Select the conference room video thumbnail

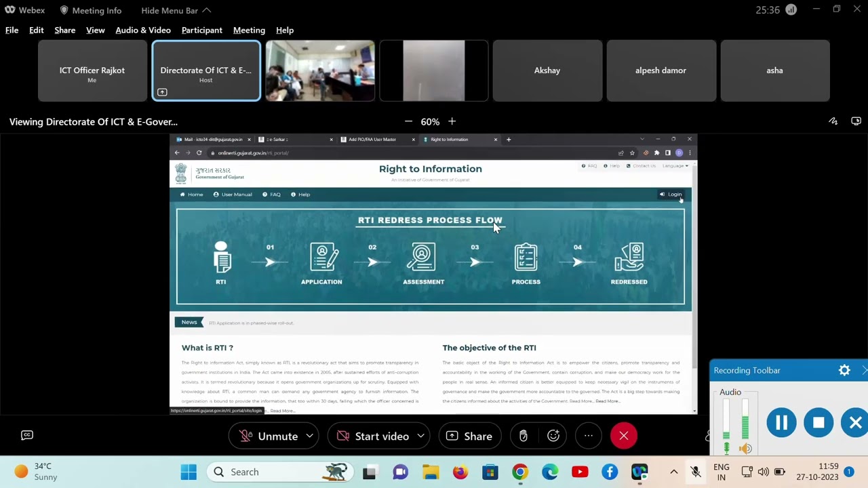[320, 70]
